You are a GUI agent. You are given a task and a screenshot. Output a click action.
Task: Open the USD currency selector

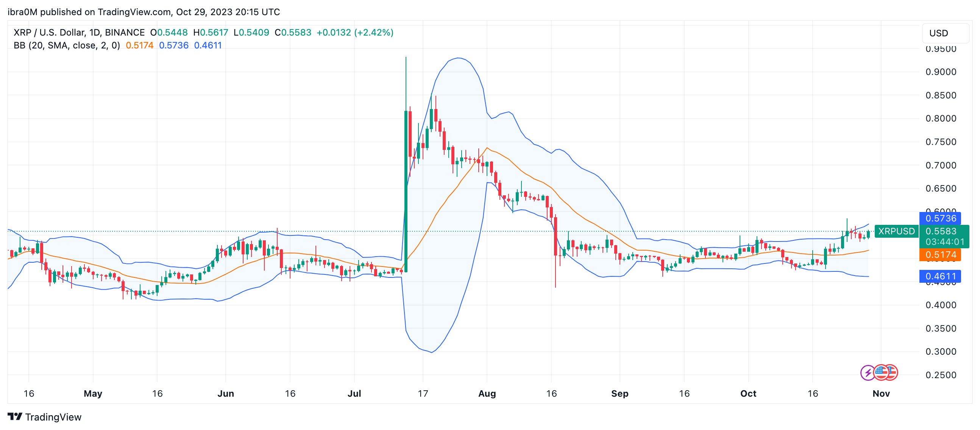pos(945,33)
